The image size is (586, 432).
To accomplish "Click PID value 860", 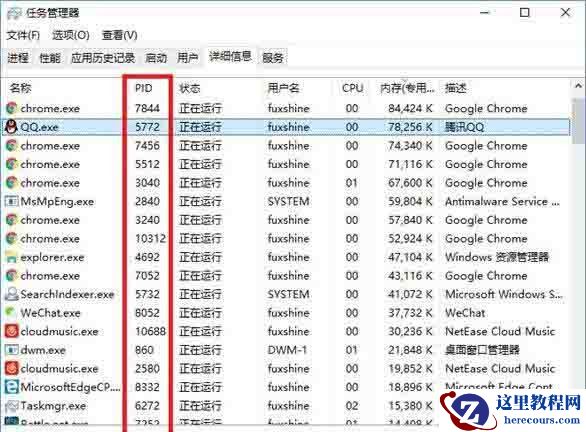I will tap(144, 350).
